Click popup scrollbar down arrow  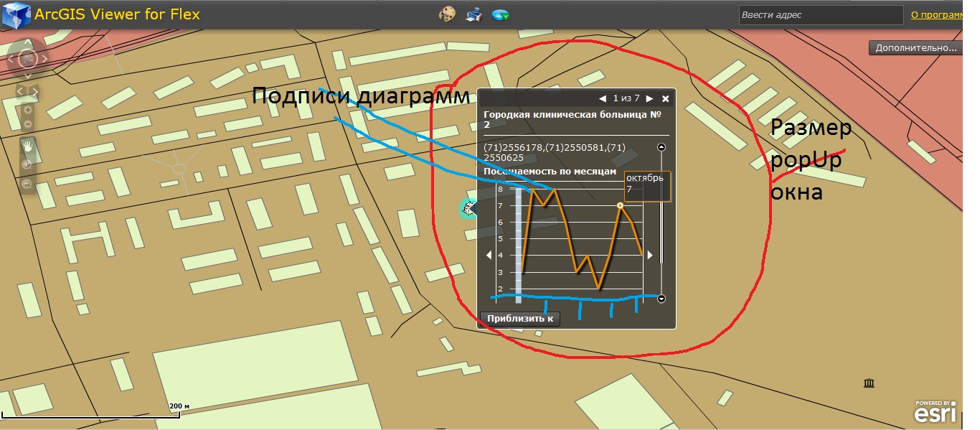pyautogui.click(x=661, y=299)
